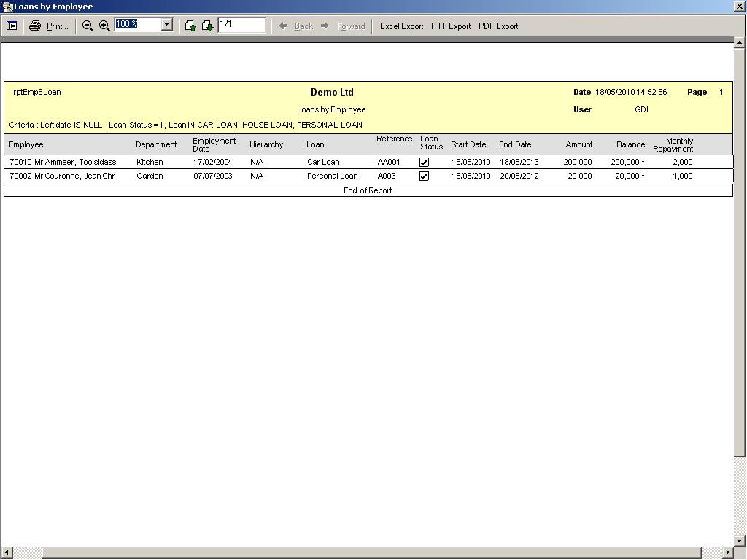Click the page number input field
The height and width of the screenshot is (560, 747).
241,25
